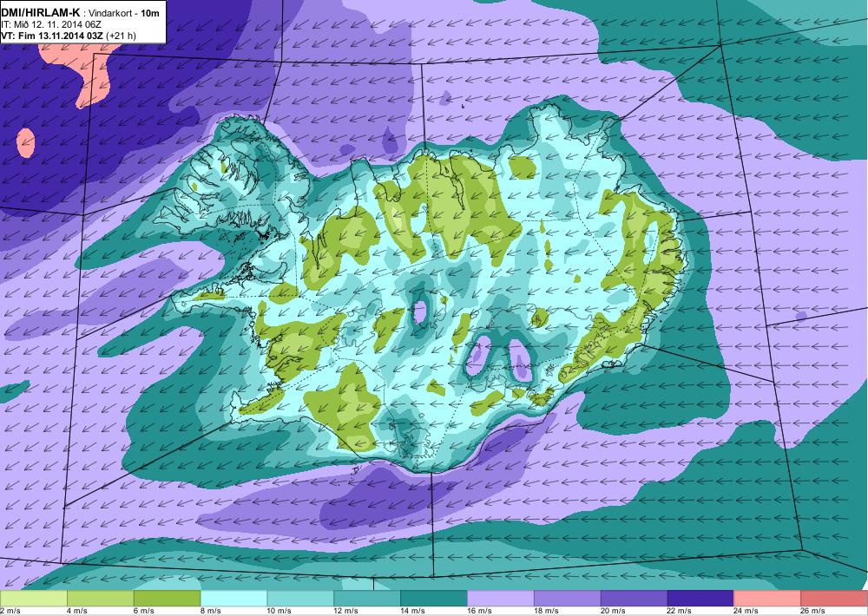
Task: Click the '12 m/s' legend label
Action: pos(345,611)
